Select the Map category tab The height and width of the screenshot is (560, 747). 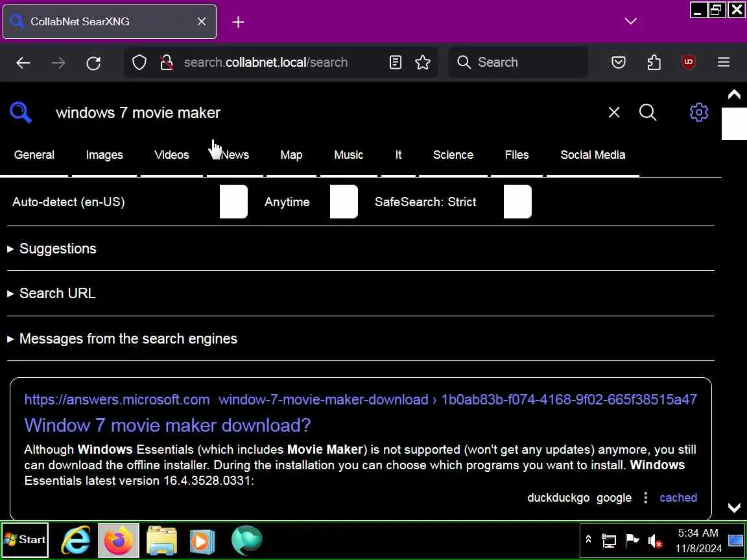click(x=291, y=155)
